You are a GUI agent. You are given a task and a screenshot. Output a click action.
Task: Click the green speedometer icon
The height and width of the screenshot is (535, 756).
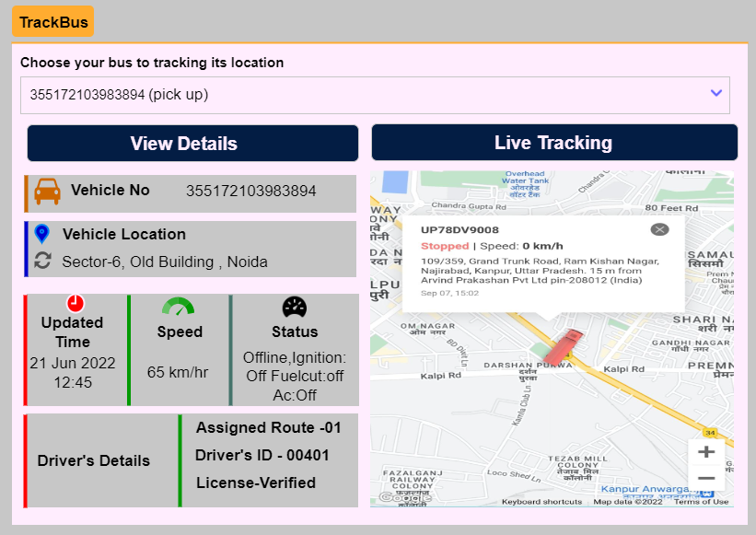(x=178, y=307)
